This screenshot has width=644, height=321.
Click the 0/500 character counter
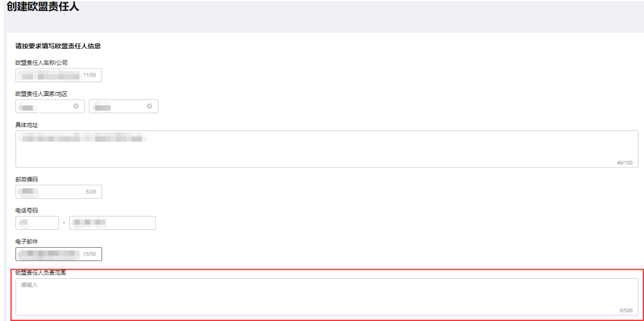pyautogui.click(x=626, y=310)
